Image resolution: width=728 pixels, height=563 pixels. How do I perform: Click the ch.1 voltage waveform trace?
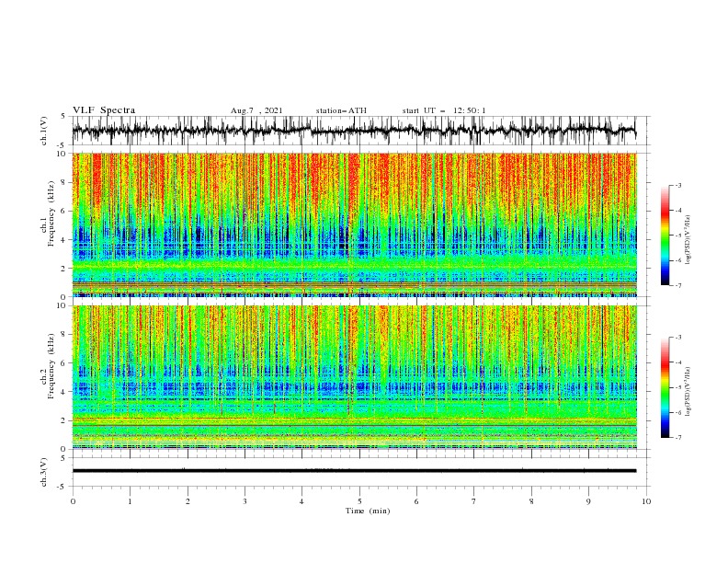354,131
